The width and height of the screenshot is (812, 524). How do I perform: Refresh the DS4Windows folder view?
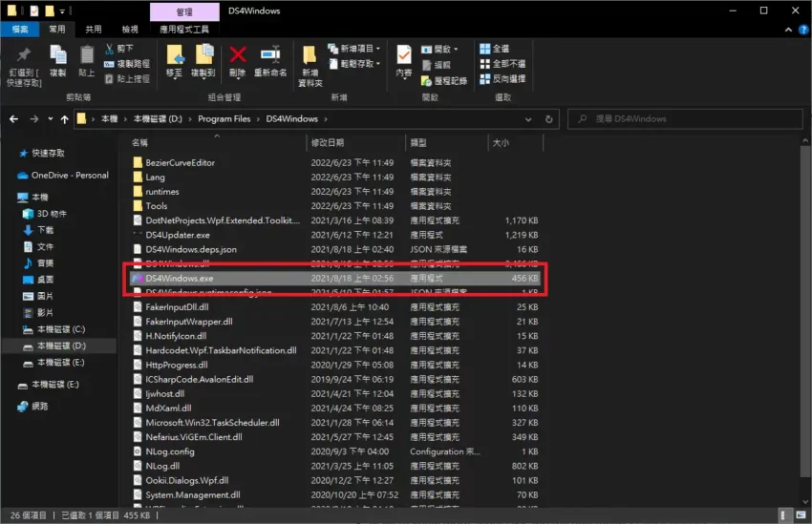point(549,119)
